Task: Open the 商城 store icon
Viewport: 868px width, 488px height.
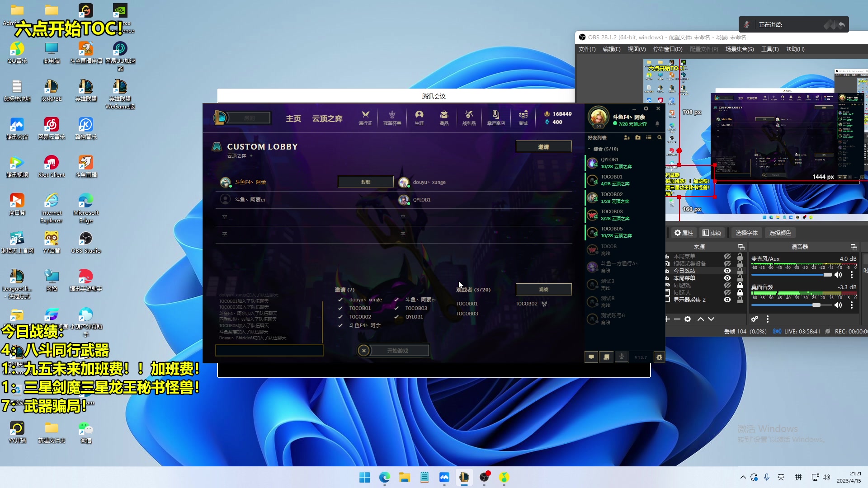Action: [523, 117]
